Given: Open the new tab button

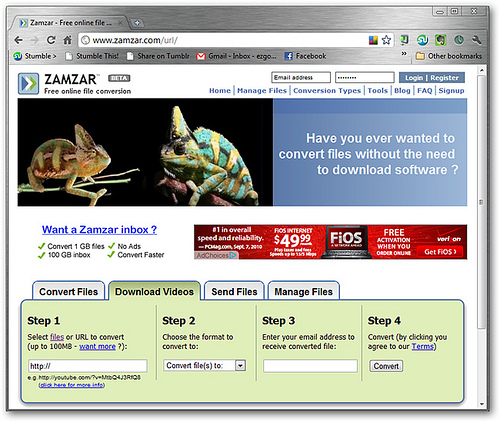Looking at the screenshot, I should [x=137, y=23].
